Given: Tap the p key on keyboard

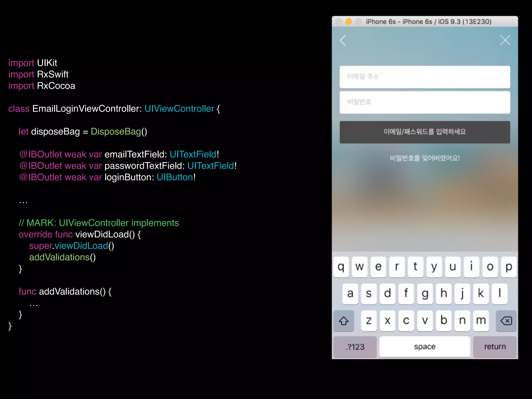Looking at the screenshot, I should pos(509,267).
